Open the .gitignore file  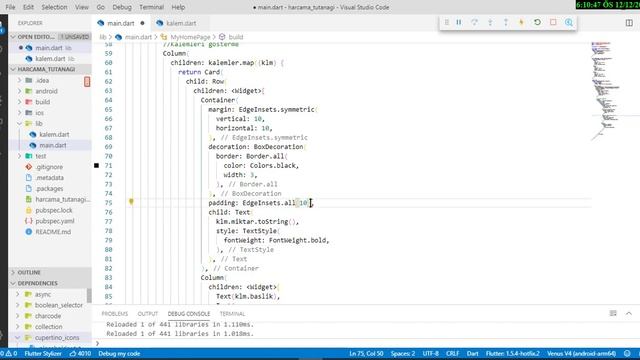(x=49, y=167)
